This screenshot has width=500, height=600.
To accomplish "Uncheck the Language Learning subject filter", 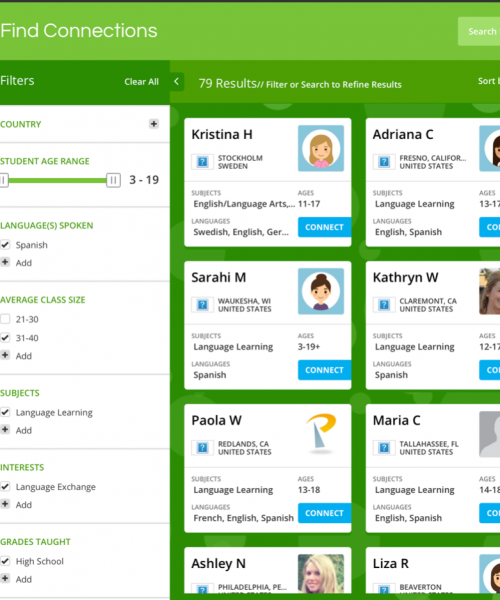I will pyautogui.click(x=5, y=412).
